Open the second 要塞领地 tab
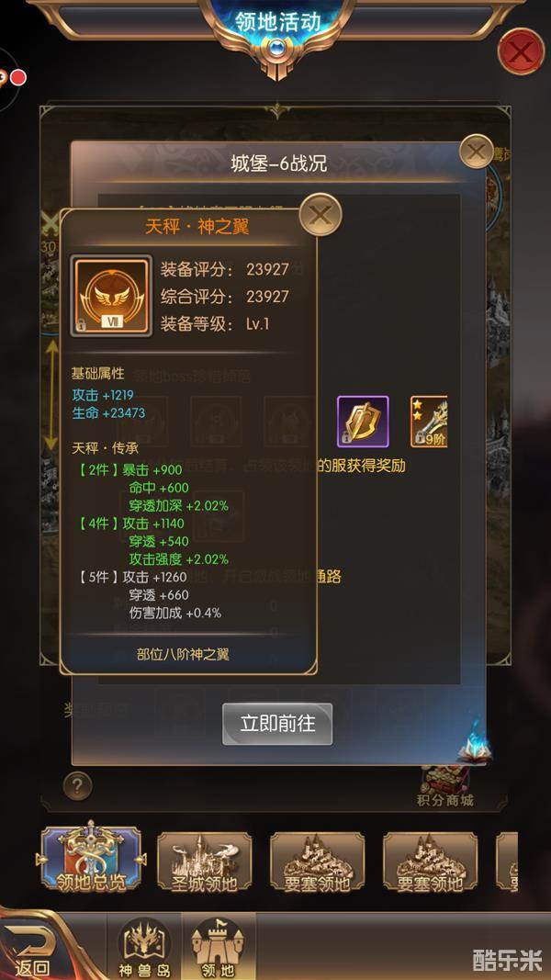This screenshot has width=551, height=980. pos(431,862)
